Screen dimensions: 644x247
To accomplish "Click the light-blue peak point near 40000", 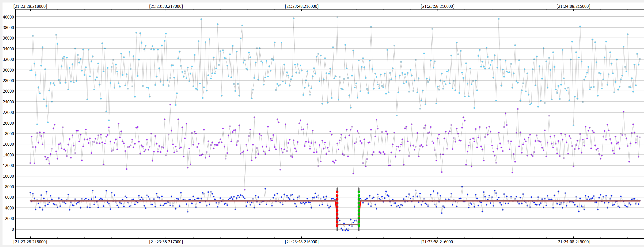I will pyautogui.click(x=337, y=17).
